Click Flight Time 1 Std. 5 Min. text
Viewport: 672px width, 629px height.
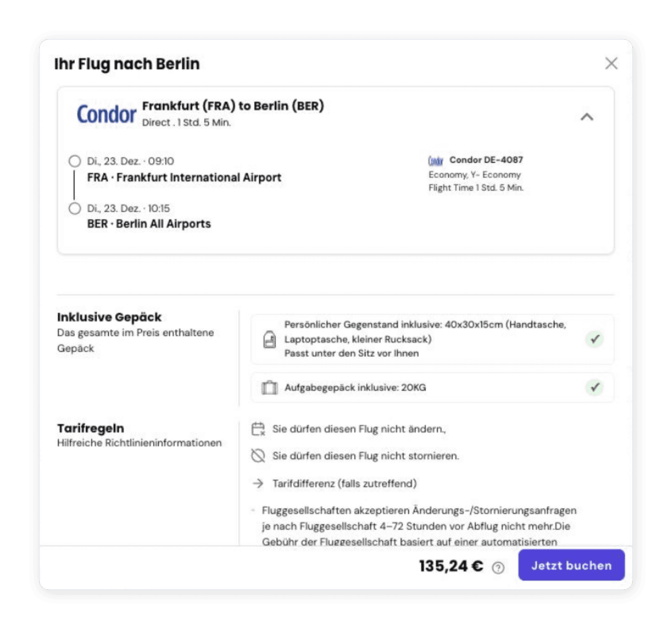point(476,188)
